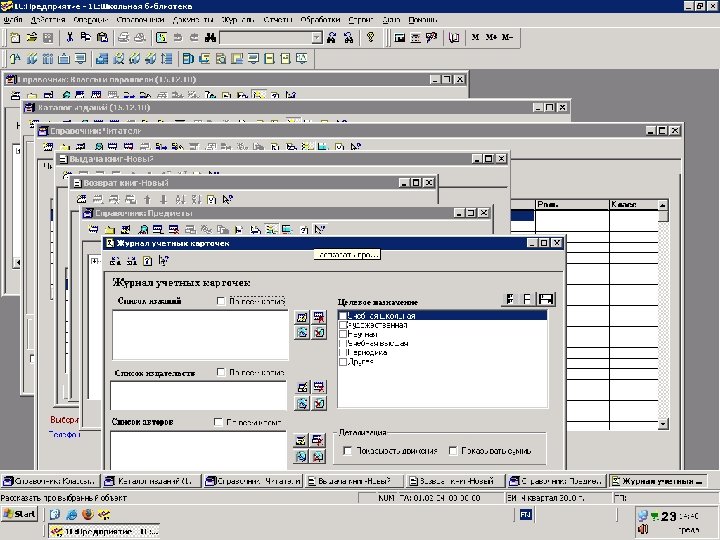Open the search combo box dropdown arrow
This screenshot has width=720, height=540.
(317, 38)
